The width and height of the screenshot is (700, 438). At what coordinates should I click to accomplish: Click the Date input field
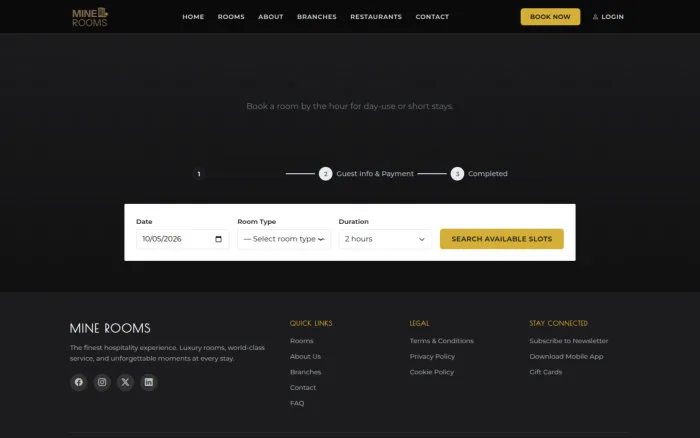[183, 239]
